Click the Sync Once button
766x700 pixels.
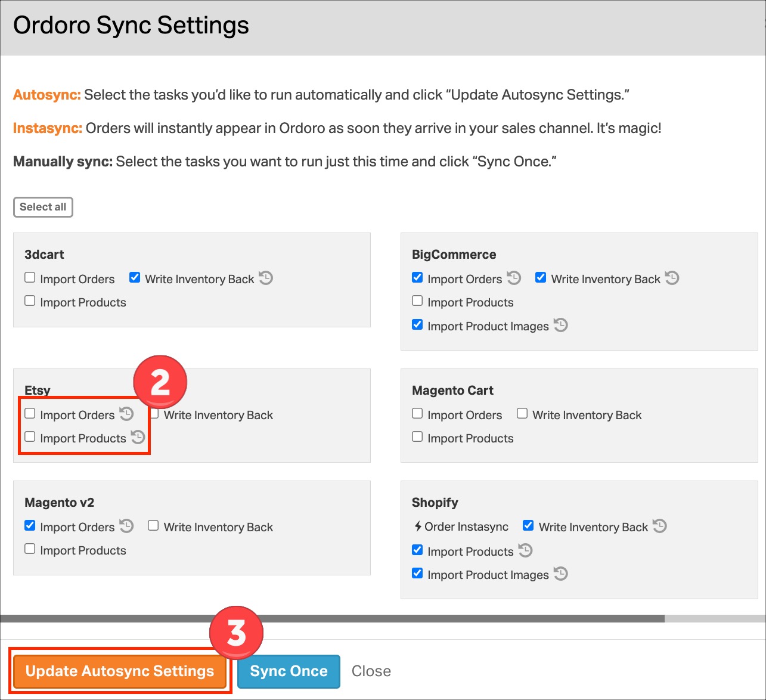(x=289, y=671)
